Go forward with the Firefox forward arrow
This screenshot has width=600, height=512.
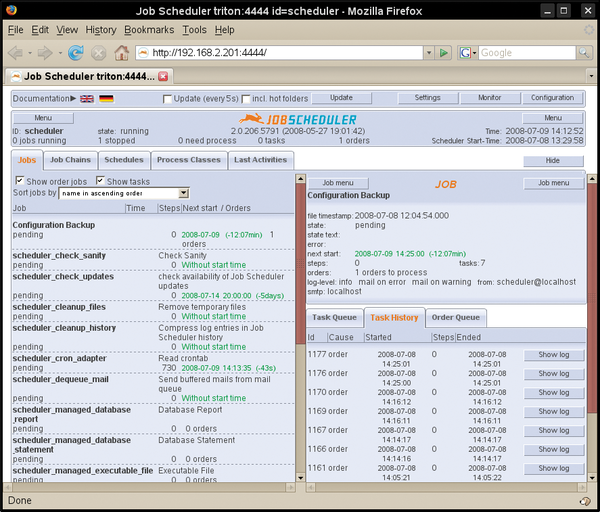tap(45, 52)
